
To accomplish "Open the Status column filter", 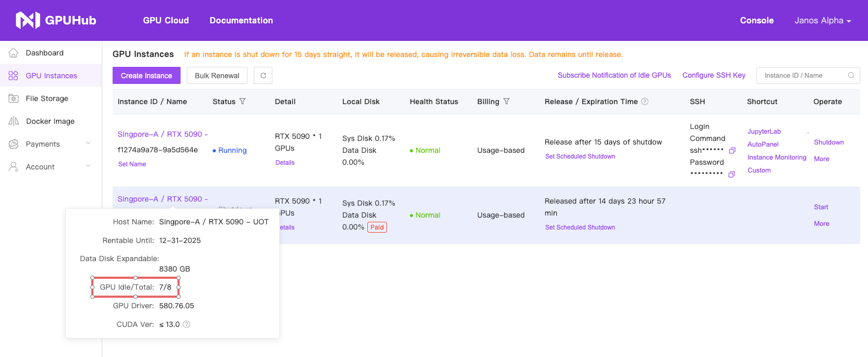I will [242, 102].
